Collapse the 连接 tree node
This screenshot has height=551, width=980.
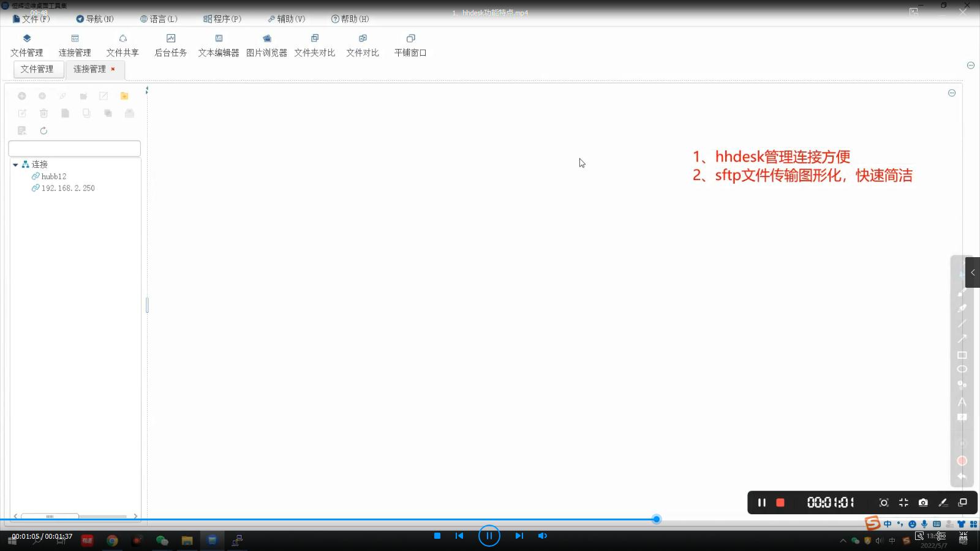[15, 165]
